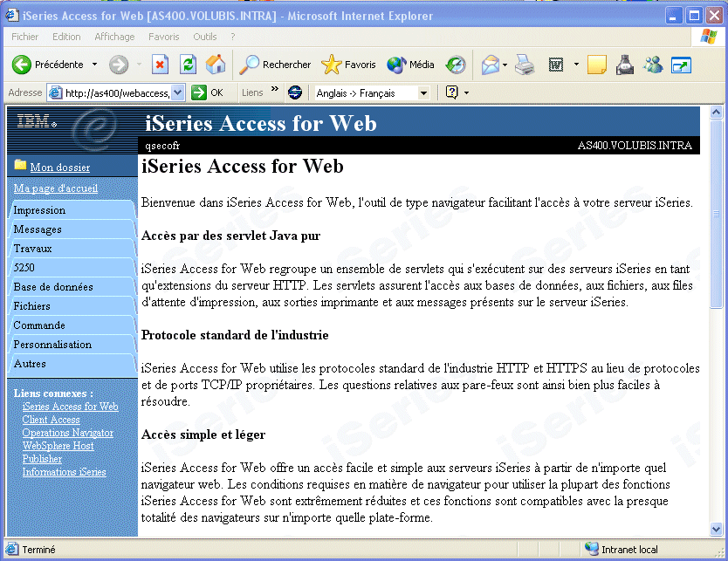Expand the Liens toolbar chevron
The height and width of the screenshot is (561, 728).
click(275, 88)
